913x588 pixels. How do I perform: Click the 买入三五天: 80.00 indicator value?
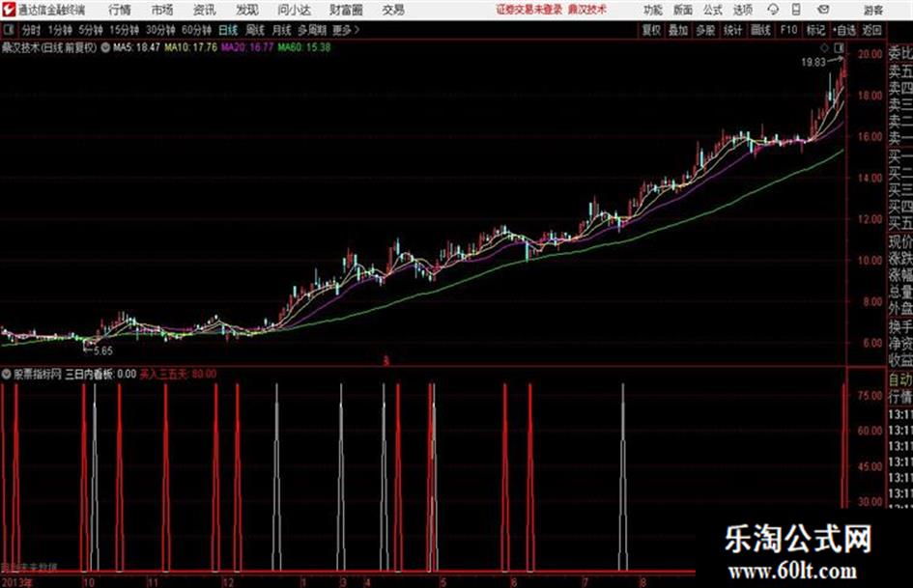178,374
